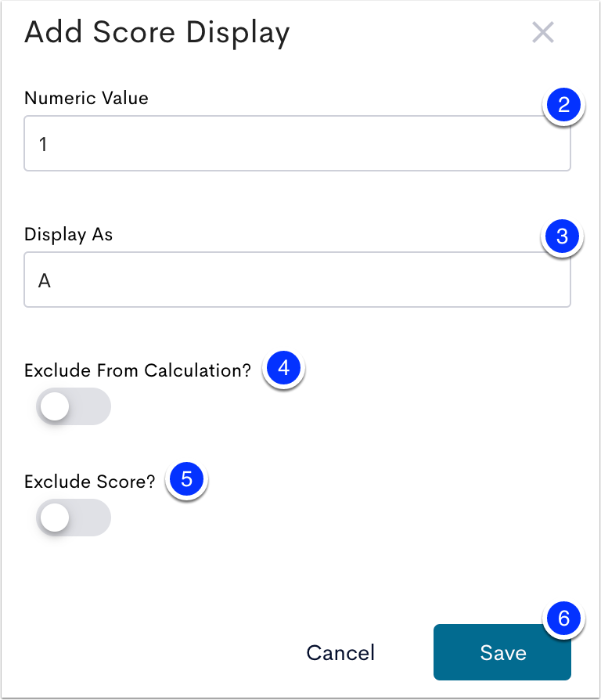Enable the Exclude From Calculation toggle

tap(74, 406)
